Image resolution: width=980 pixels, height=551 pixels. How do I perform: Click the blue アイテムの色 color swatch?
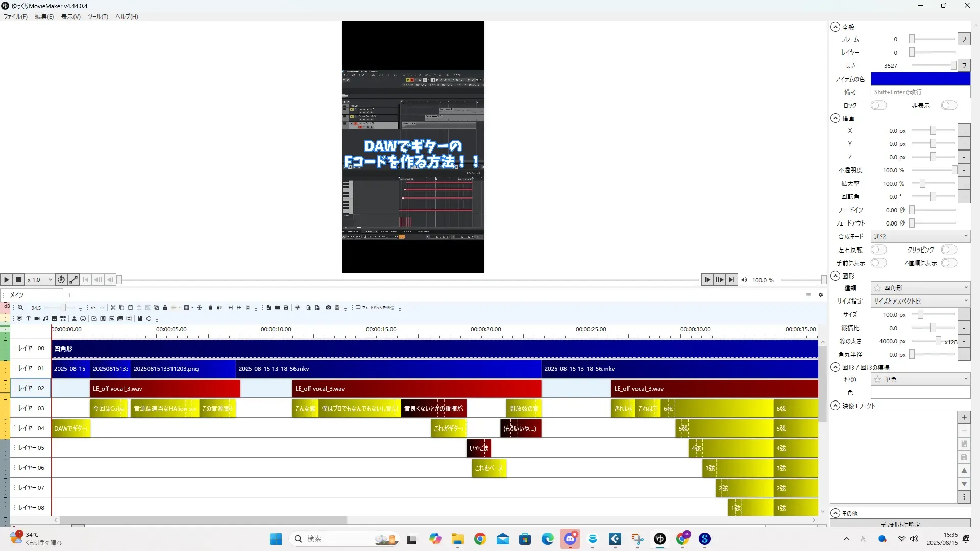pyautogui.click(x=920, y=79)
